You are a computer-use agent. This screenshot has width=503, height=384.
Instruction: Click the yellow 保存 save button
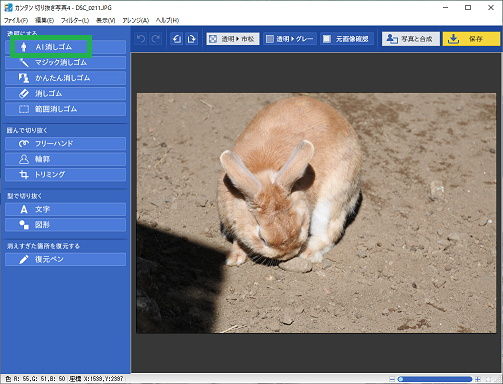tap(471, 39)
